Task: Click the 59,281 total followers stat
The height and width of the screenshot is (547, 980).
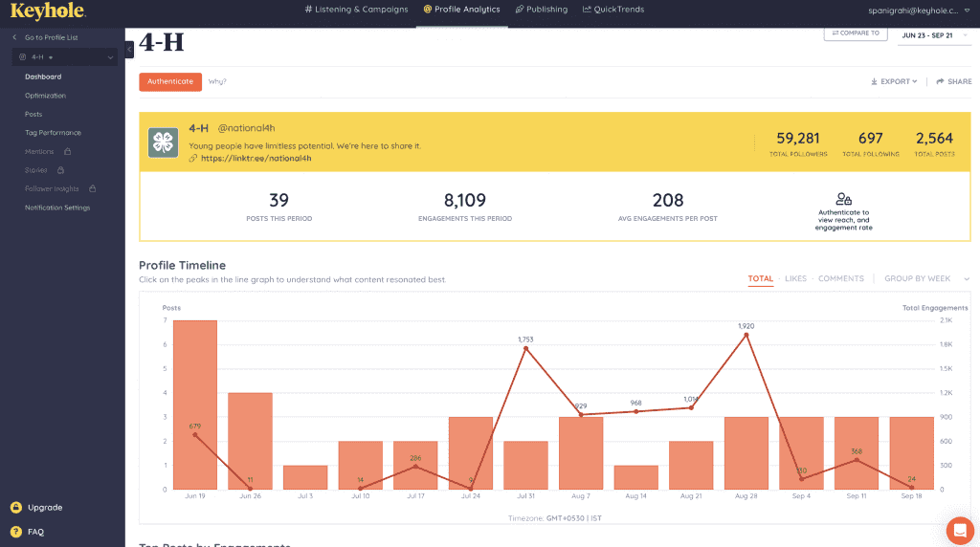Action: pyautogui.click(x=798, y=144)
